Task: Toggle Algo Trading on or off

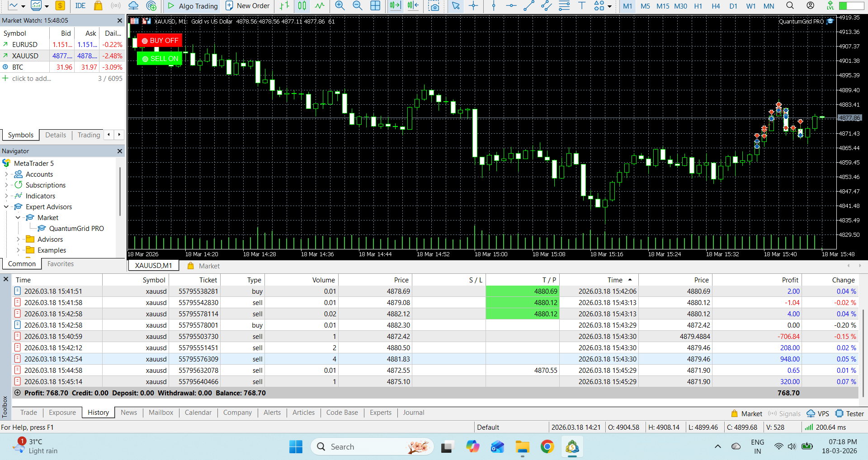Action: pos(193,6)
